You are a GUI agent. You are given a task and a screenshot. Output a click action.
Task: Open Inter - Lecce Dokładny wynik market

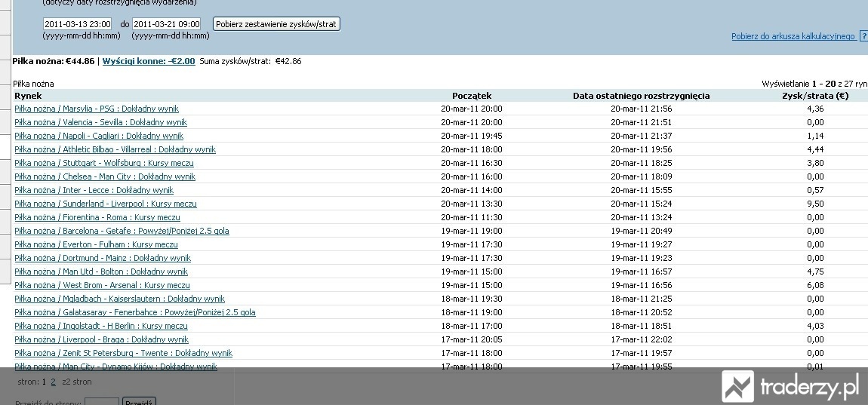94,190
